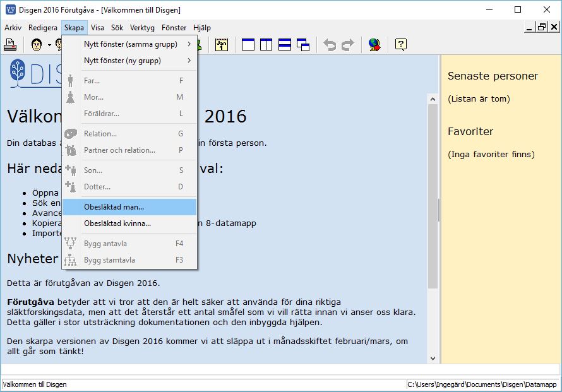Click the (Inga favoriter finns) text

click(491, 155)
